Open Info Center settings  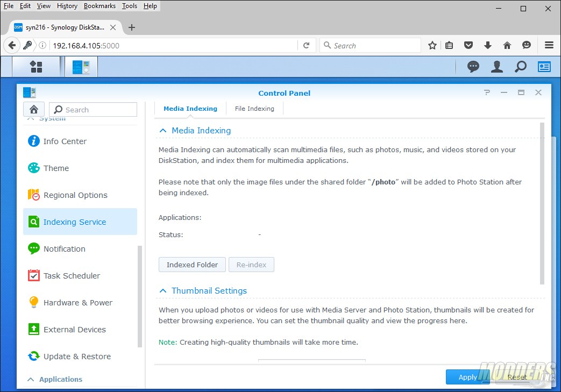click(81, 141)
